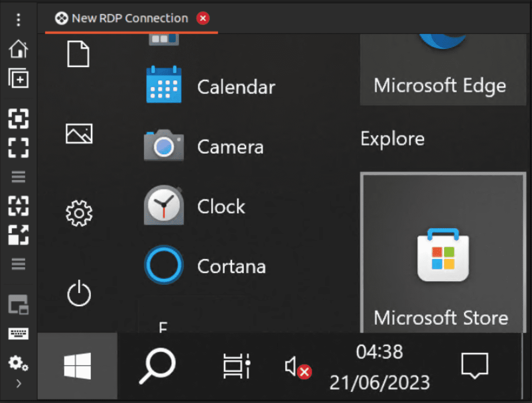Click the Power icon in Start menu

(79, 293)
